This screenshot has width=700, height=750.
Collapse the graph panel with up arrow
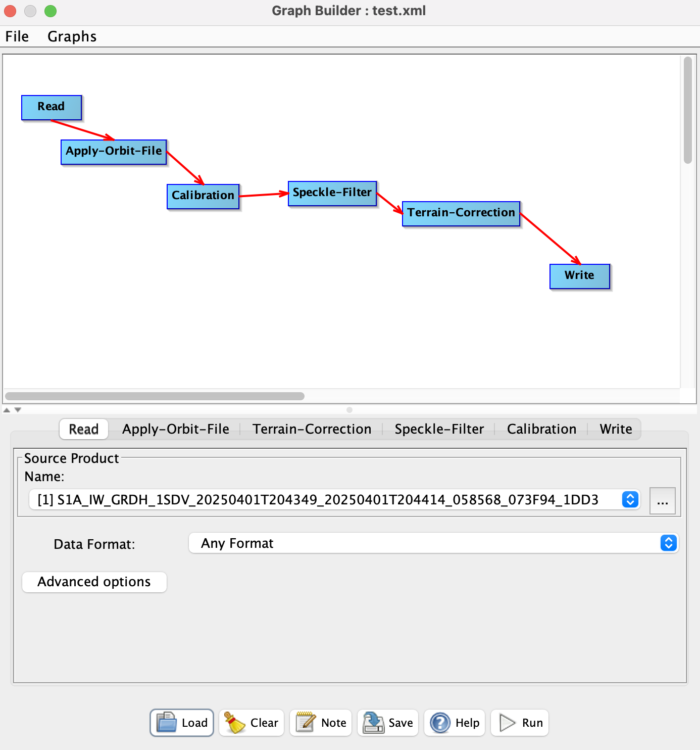point(7,410)
